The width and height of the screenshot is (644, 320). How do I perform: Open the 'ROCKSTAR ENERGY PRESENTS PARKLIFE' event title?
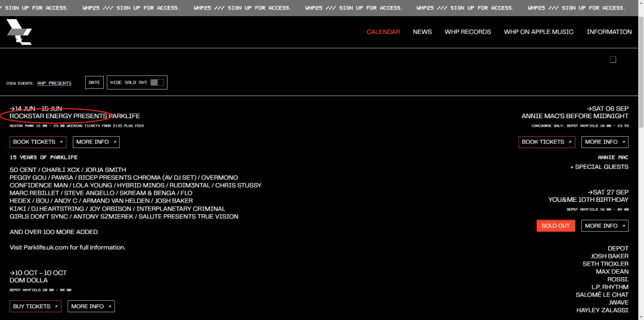click(75, 116)
